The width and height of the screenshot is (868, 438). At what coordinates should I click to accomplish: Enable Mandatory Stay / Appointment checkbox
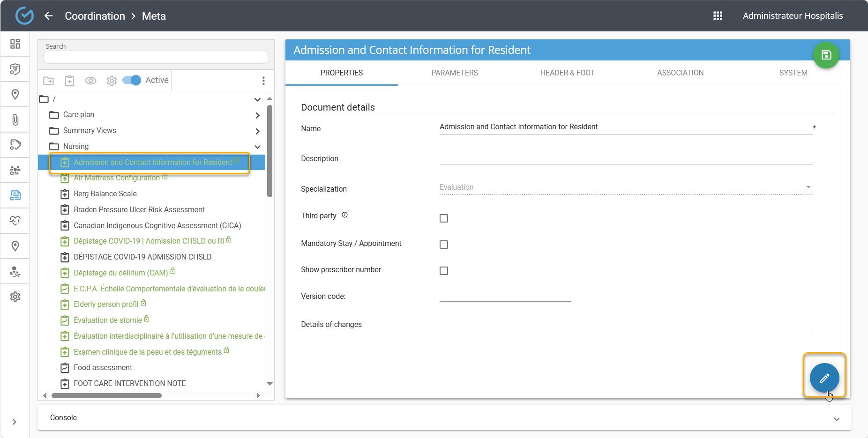[x=444, y=245]
